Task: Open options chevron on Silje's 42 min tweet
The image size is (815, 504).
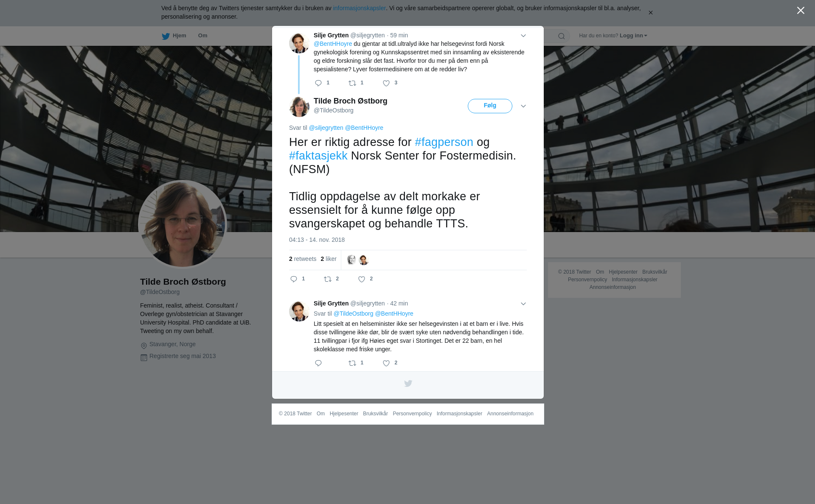Action: click(523, 304)
